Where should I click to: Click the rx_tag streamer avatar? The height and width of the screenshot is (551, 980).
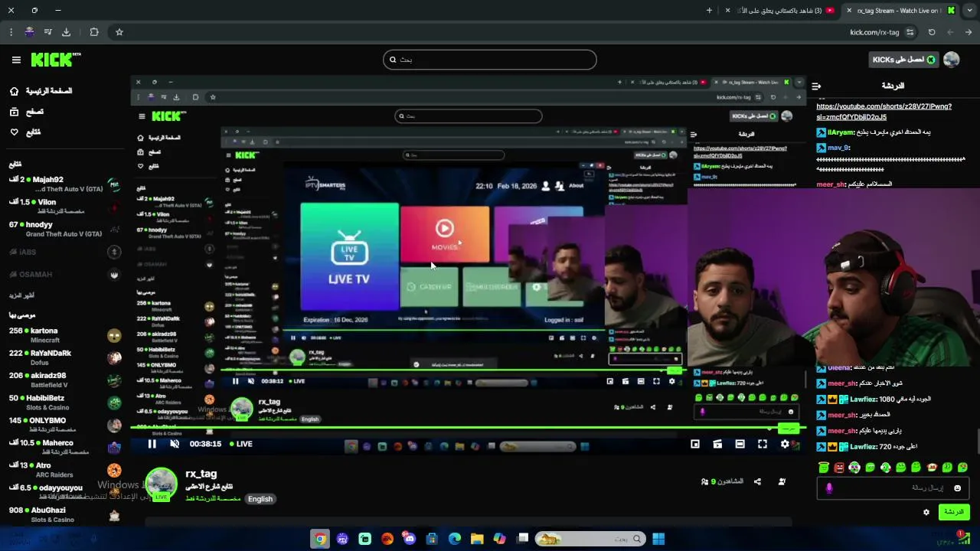click(x=162, y=484)
